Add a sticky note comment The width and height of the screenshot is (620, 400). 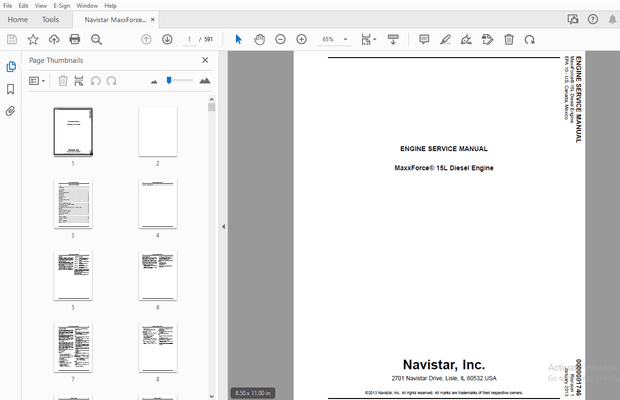[424, 39]
